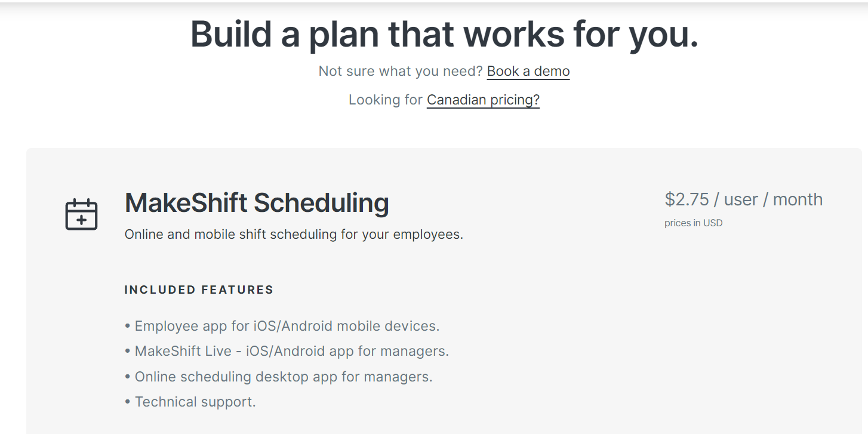Screen dimensions: 868x434
Task: Click the Build a plan headline
Action: point(444,34)
